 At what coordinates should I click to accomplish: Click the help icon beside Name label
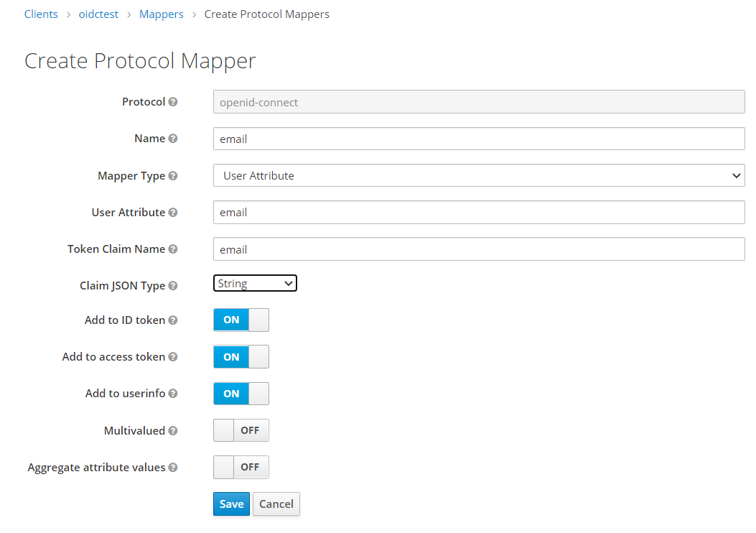pyautogui.click(x=173, y=139)
